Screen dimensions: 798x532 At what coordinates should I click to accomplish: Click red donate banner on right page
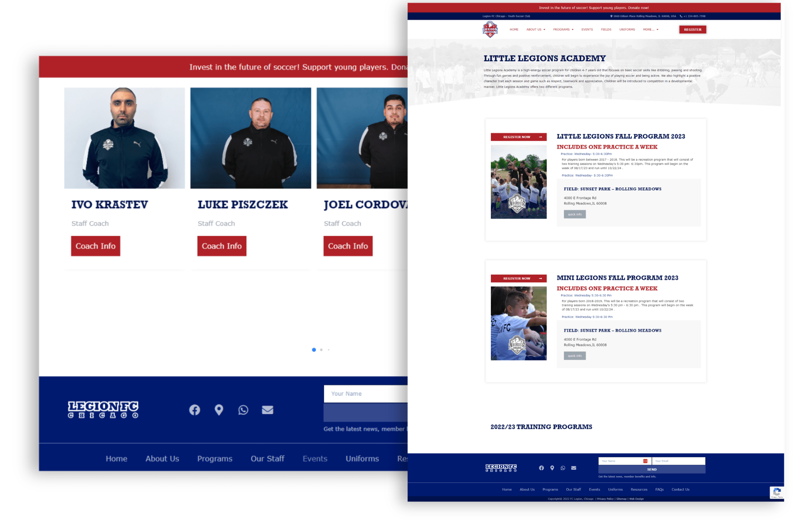(x=594, y=8)
